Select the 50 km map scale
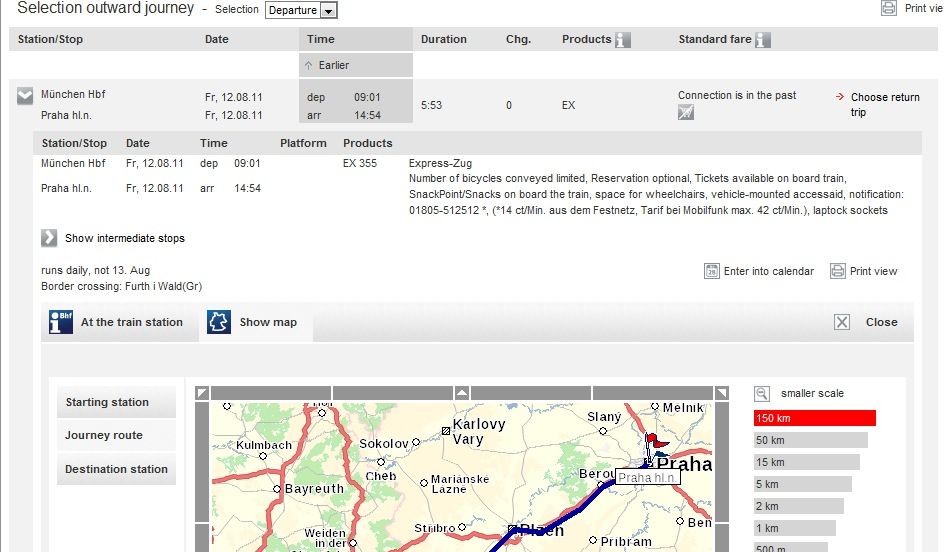944x552 pixels. coord(810,440)
